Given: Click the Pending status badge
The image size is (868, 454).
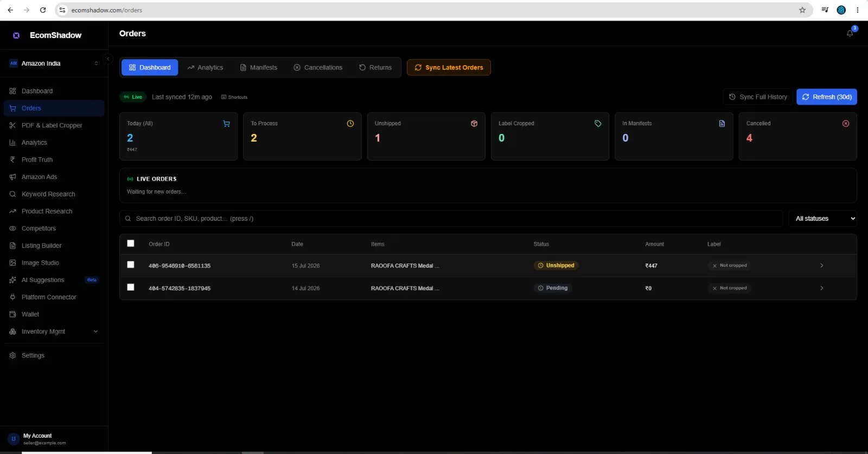Looking at the screenshot, I should tap(553, 288).
